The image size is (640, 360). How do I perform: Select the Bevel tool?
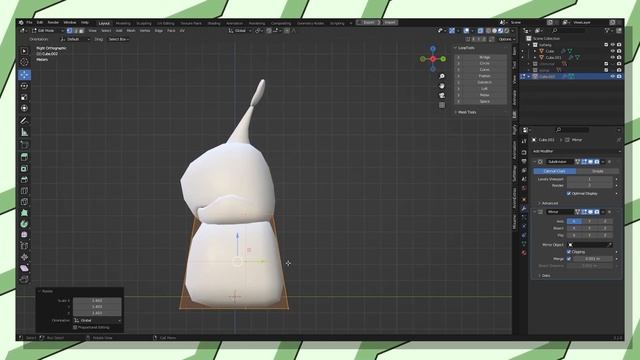(24, 180)
